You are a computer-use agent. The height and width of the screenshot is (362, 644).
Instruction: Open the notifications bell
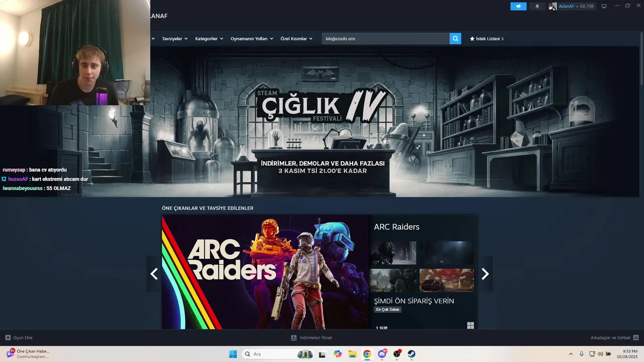tap(537, 6)
